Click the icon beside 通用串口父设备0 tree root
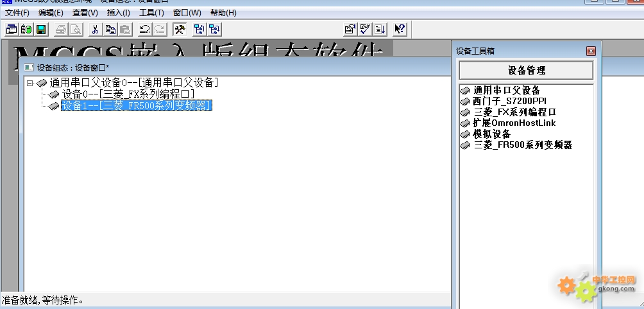The image size is (644, 309). point(42,84)
